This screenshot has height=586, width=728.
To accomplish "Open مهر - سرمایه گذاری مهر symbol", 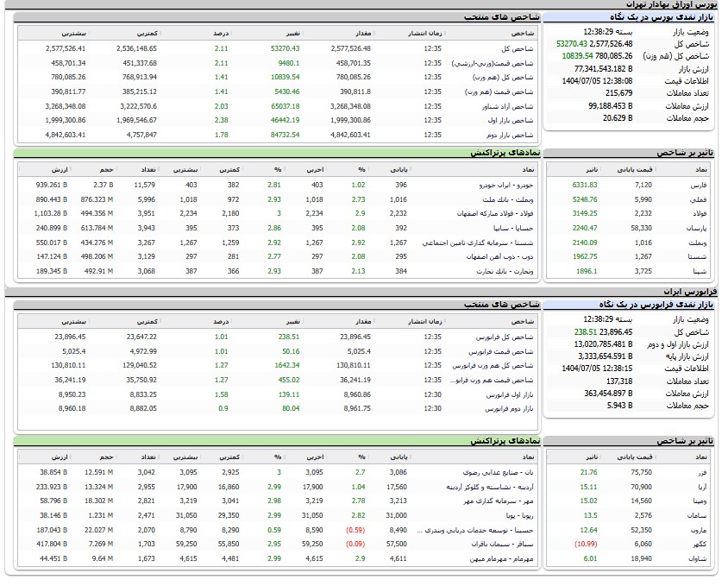I will (499, 501).
